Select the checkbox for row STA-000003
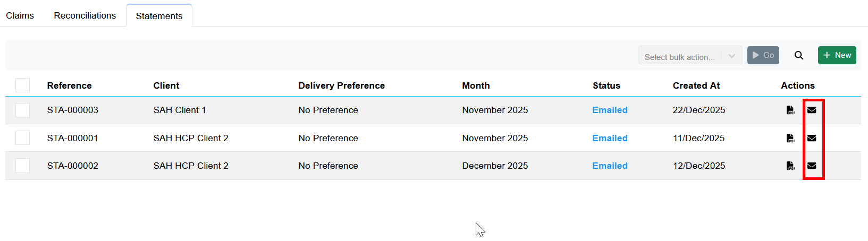Image resolution: width=868 pixels, height=241 pixels. (22, 110)
